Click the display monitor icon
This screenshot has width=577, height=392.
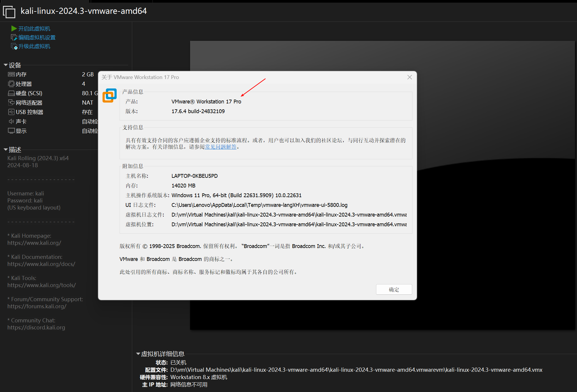11,131
